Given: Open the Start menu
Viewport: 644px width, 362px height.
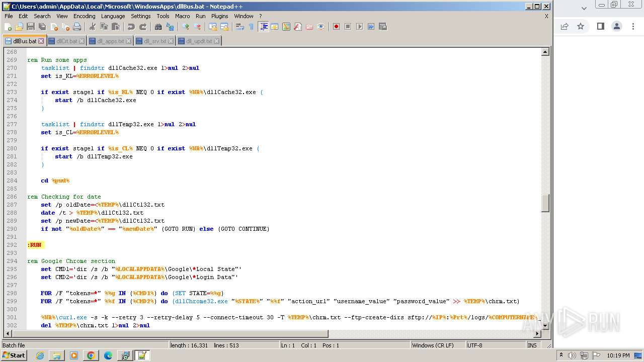Looking at the screenshot, I should pyautogui.click(x=14, y=355).
